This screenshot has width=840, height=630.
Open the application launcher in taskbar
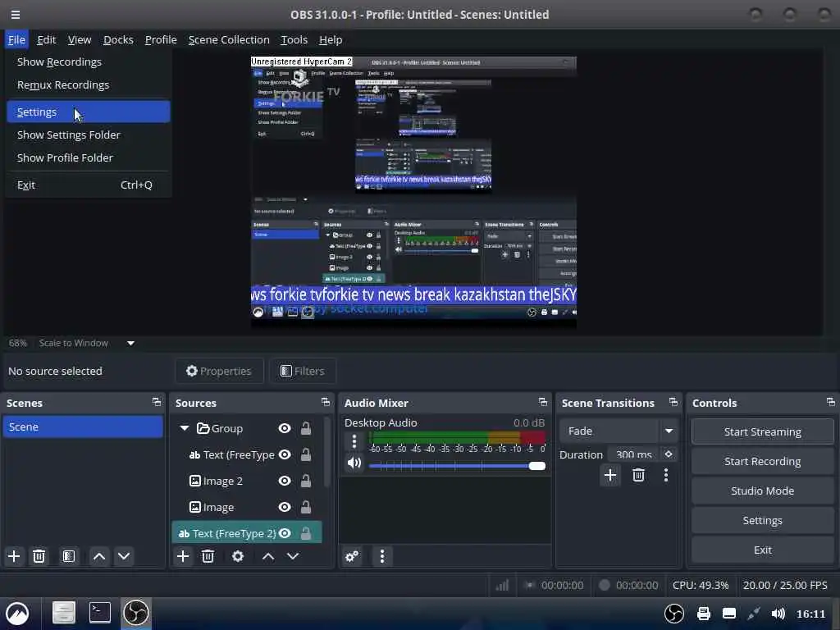point(17,614)
